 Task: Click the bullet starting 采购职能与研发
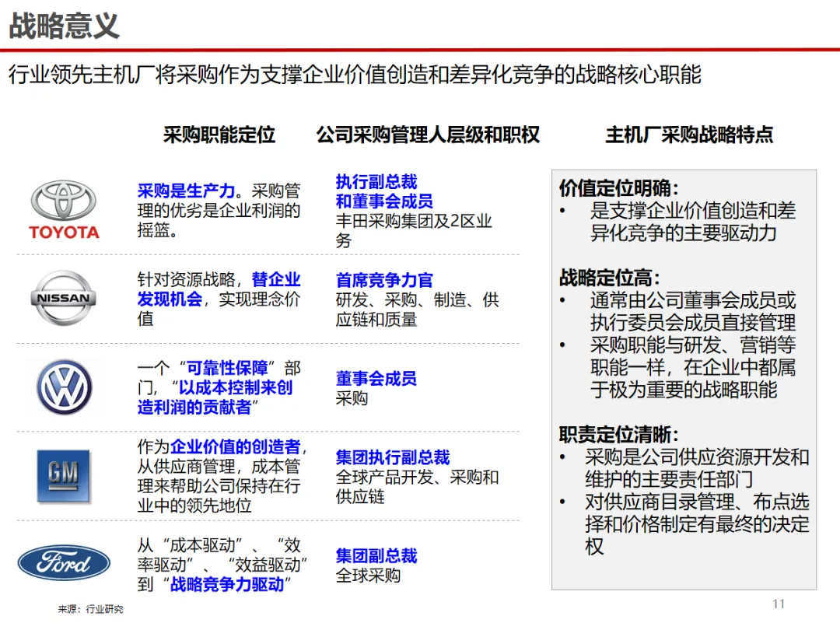point(693,367)
